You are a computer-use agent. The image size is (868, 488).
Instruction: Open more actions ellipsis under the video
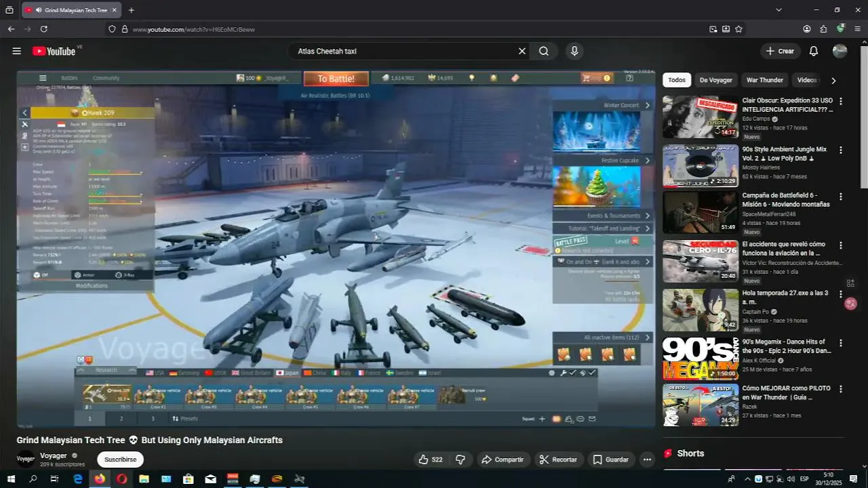[x=648, y=460]
